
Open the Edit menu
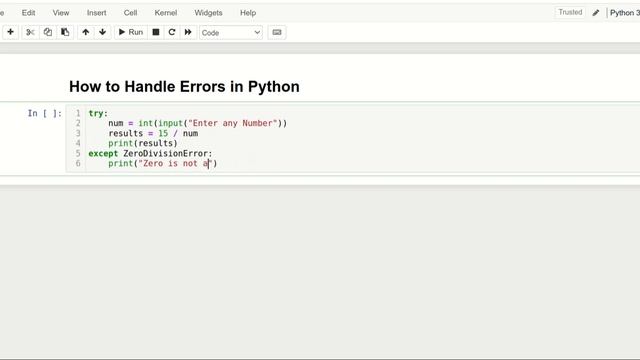[29, 13]
